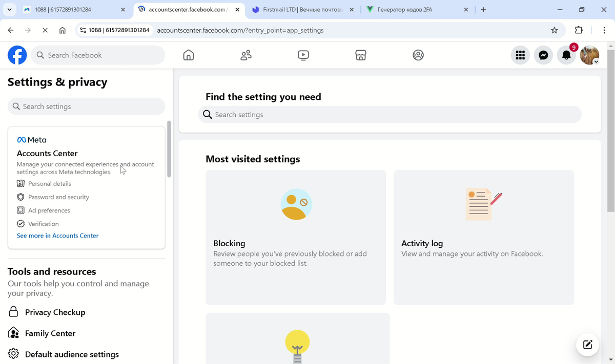This screenshot has width=615, height=364.
Task: Click the Blocking illustration icon
Action: (296, 204)
